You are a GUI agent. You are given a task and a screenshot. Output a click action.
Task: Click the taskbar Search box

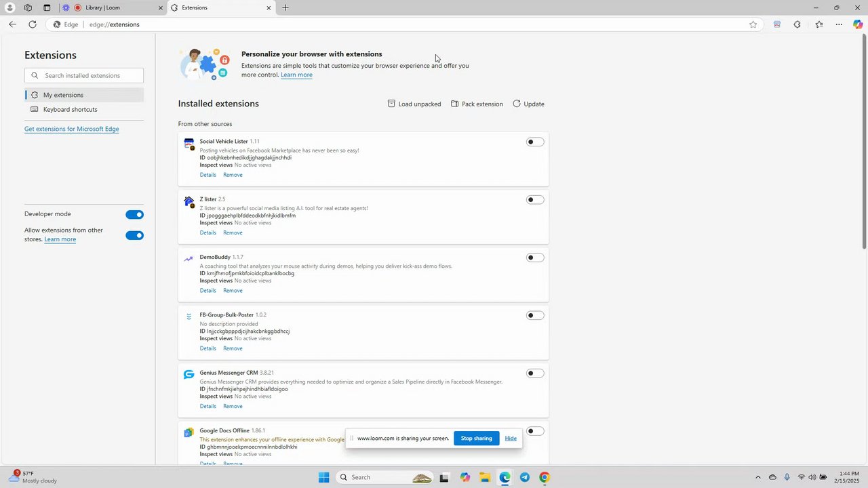click(x=384, y=477)
